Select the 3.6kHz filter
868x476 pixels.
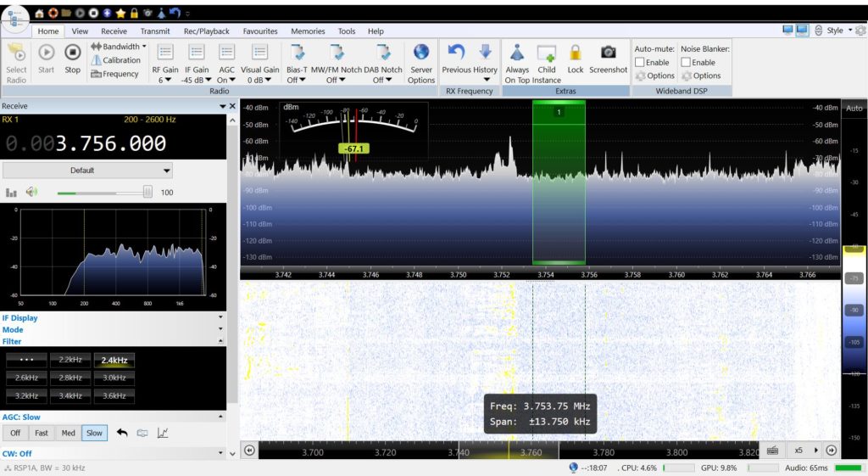click(114, 395)
